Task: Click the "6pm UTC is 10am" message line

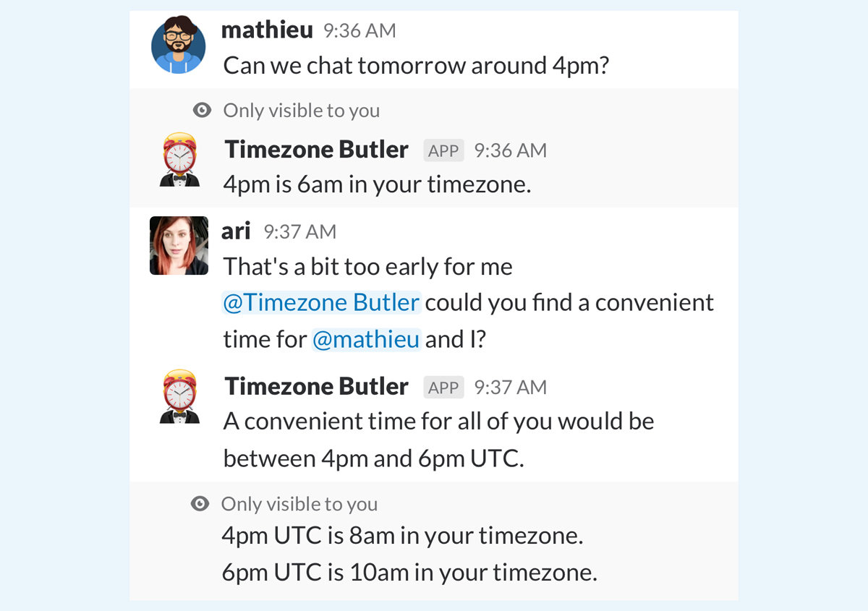Action: (409, 573)
